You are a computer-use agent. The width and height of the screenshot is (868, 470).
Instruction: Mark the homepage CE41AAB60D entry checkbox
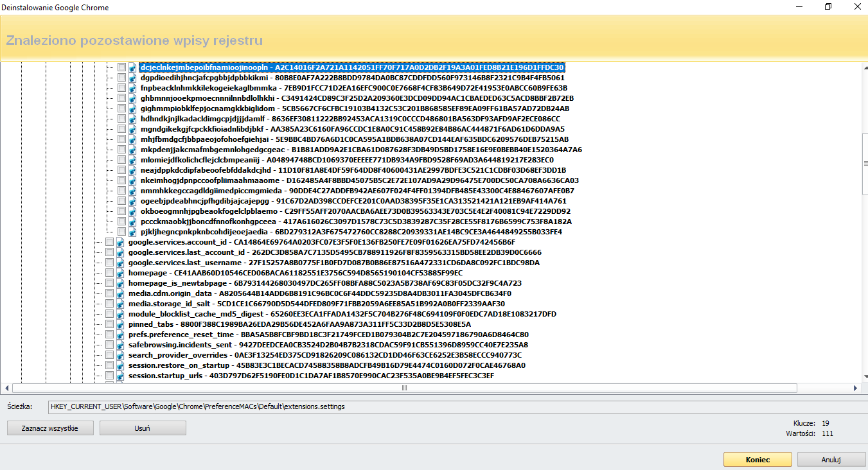[x=109, y=273]
